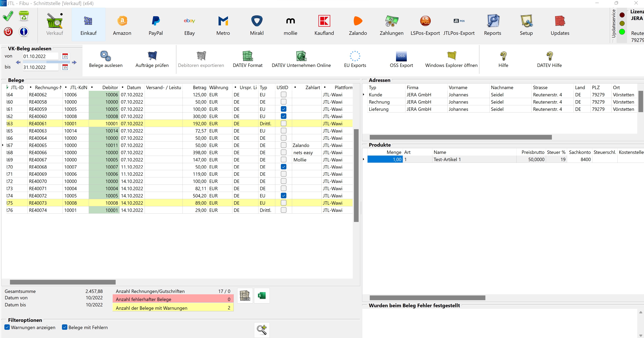Open LSPos-Export
644x338 pixels.
click(x=425, y=24)
